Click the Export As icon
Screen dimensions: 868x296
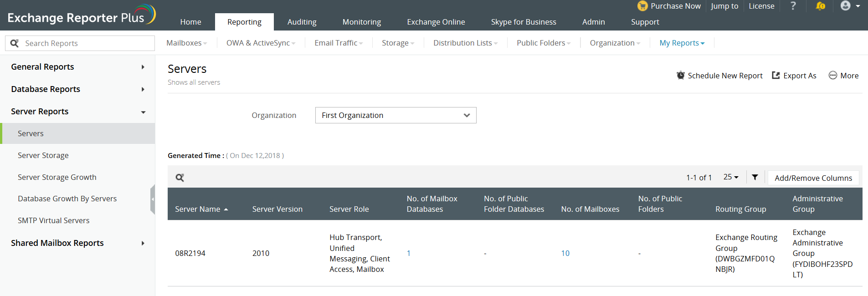click(x=776, y=76)
